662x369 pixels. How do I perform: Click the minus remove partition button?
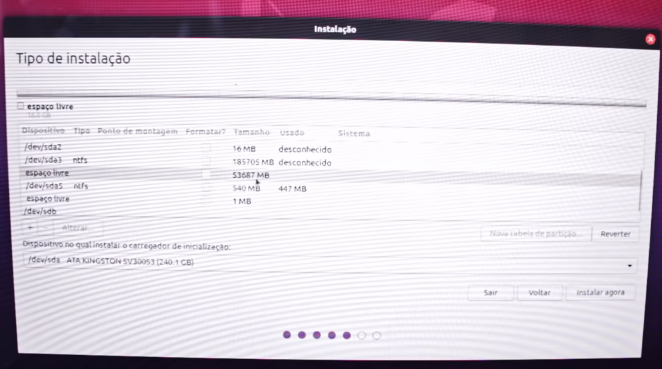pyautogui.click(x=46, y=228)
